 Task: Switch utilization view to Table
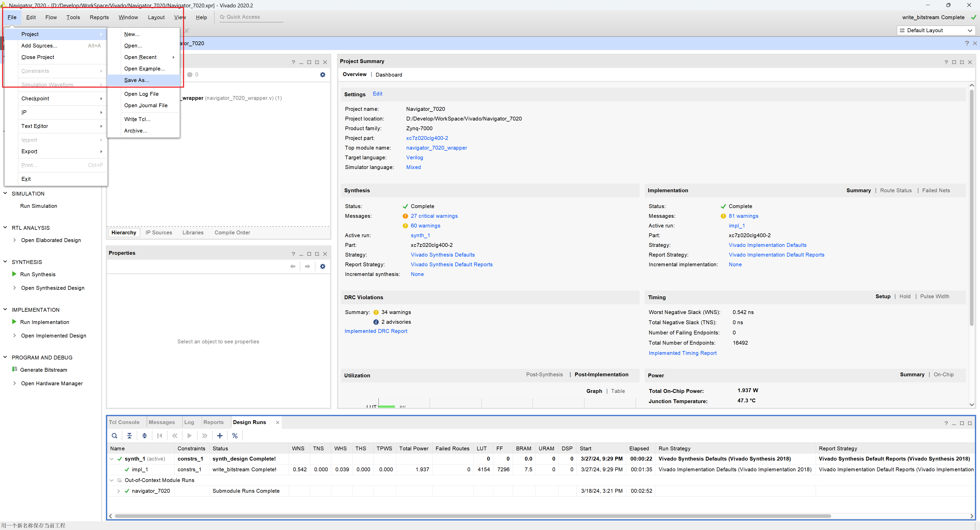point(618,391)
